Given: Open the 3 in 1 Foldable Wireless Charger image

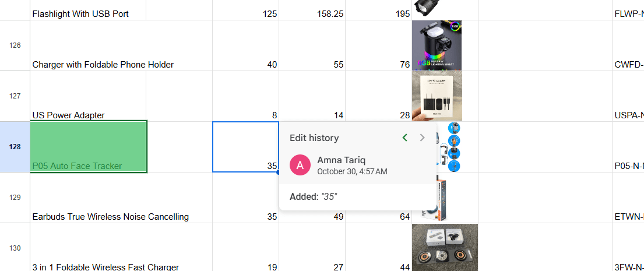Looking at the screenshot, I should [x=444, y=247].
